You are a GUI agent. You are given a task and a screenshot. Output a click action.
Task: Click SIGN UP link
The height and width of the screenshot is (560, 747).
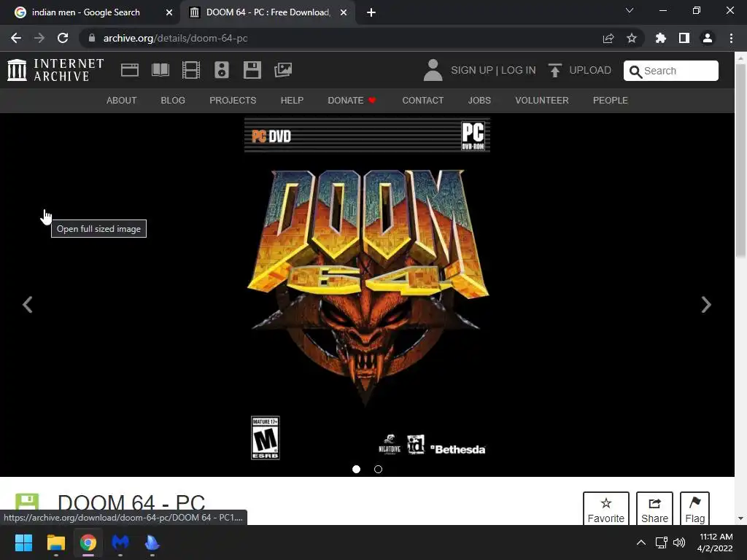[472, 70]
